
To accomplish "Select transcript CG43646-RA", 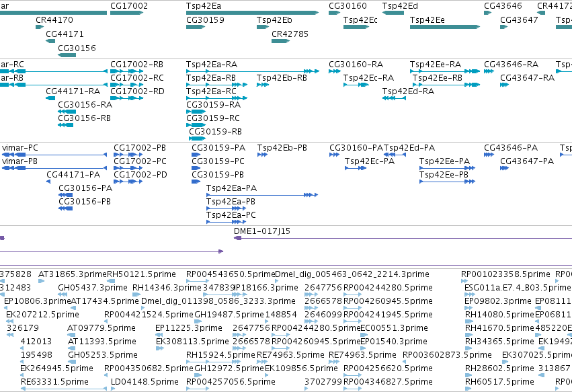I will click(x=489, y=71).
